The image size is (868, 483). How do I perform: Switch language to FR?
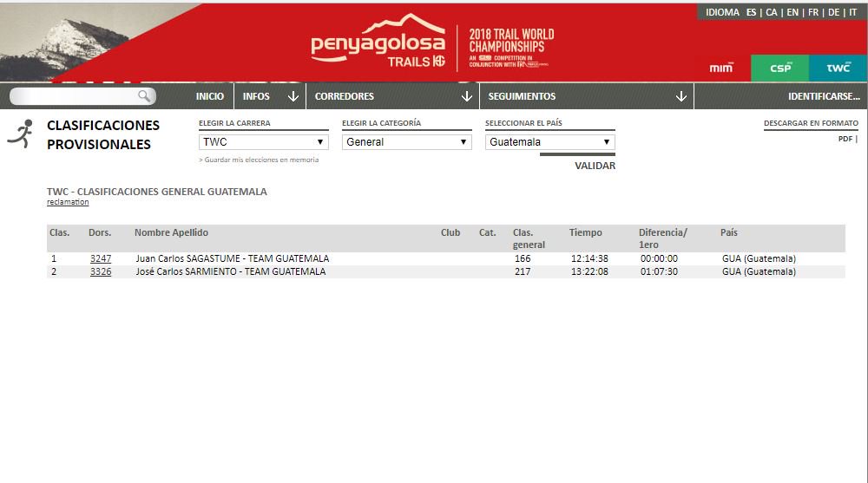click(812, 12)
